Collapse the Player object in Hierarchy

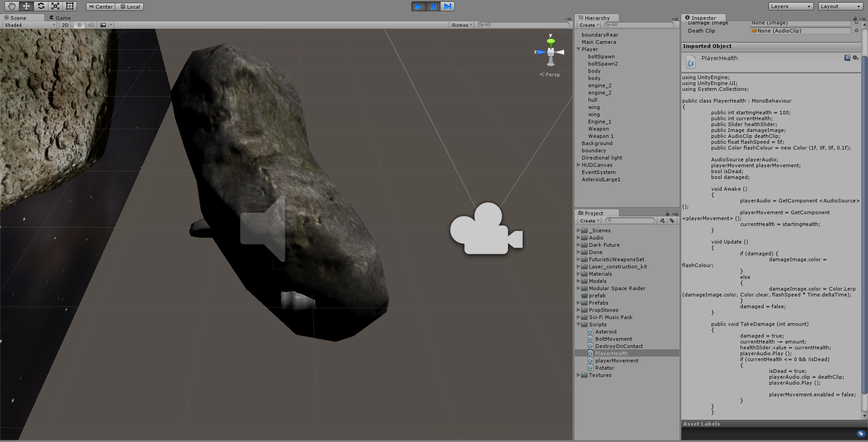point(579,49)
